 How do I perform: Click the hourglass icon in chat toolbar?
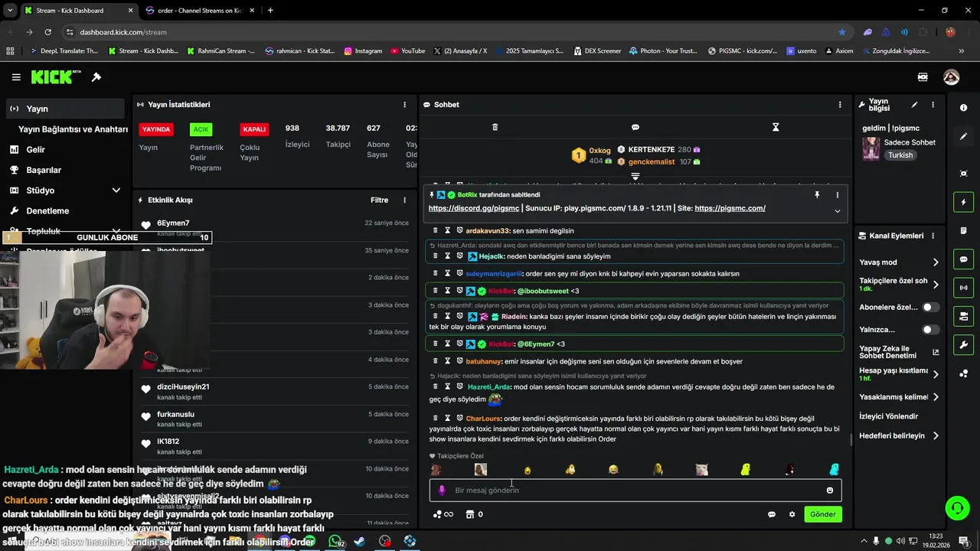coord(776,127)
